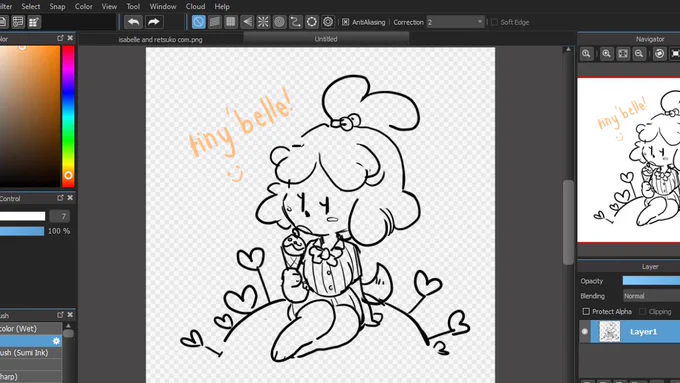Click the Navigator fit-to-window icon
Image resolution: width=680 pixels, height=383 pixels.
pos(623,54)
